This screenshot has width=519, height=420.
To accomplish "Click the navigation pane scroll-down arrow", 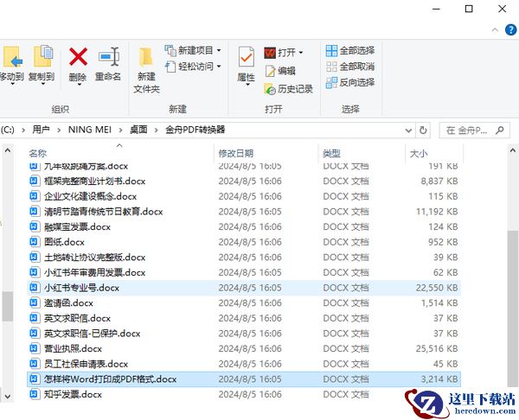I will [8, 396].
